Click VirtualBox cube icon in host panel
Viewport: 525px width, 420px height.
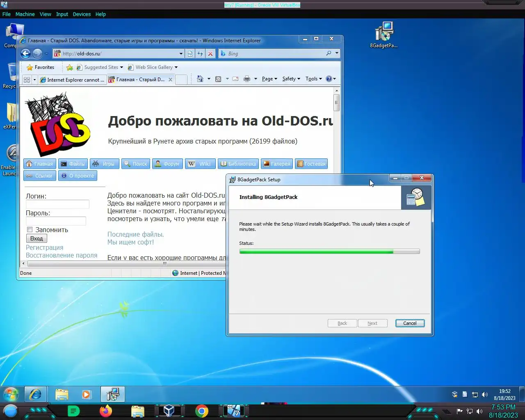point(169,411)
